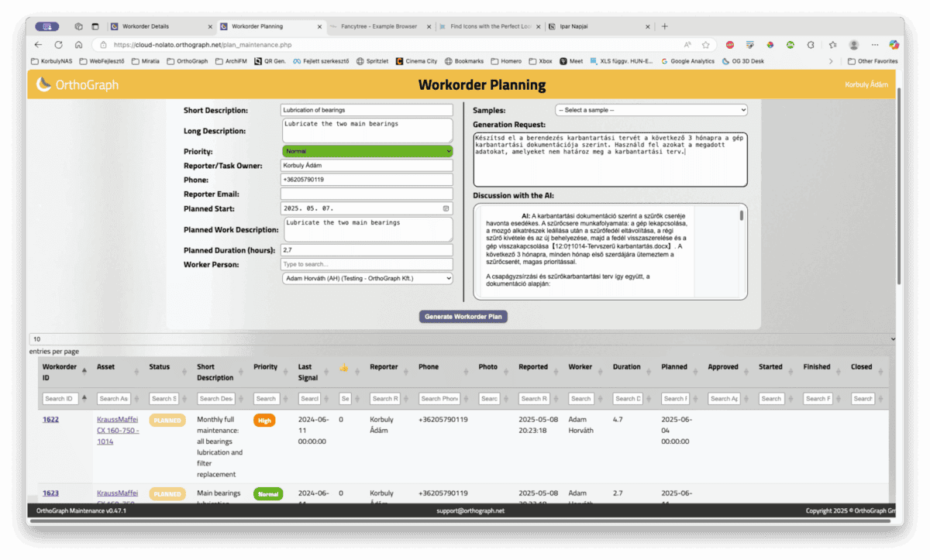Click the Phone input field +36205790119
The width and height of the screenshot is (930, 560).
pos(367,180)
